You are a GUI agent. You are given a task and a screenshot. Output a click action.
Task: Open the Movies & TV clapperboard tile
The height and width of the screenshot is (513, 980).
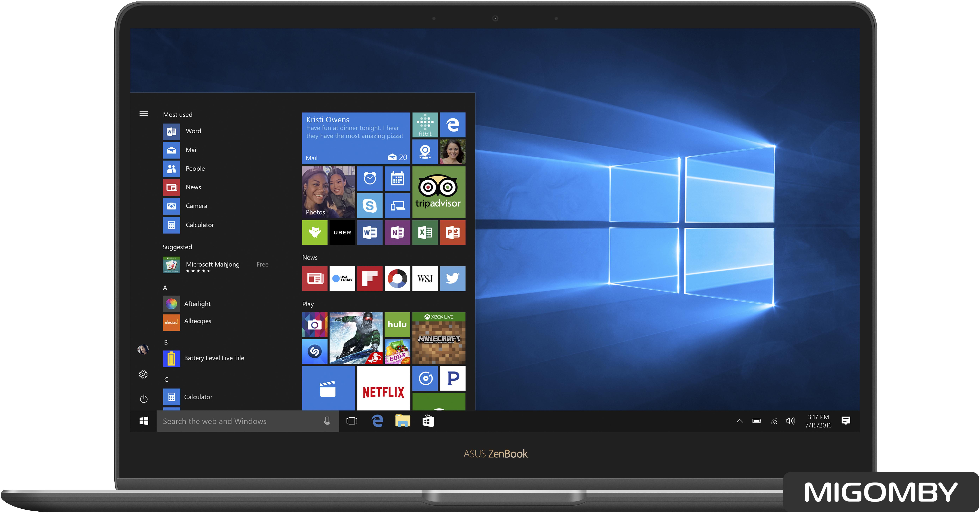point(328,388)
